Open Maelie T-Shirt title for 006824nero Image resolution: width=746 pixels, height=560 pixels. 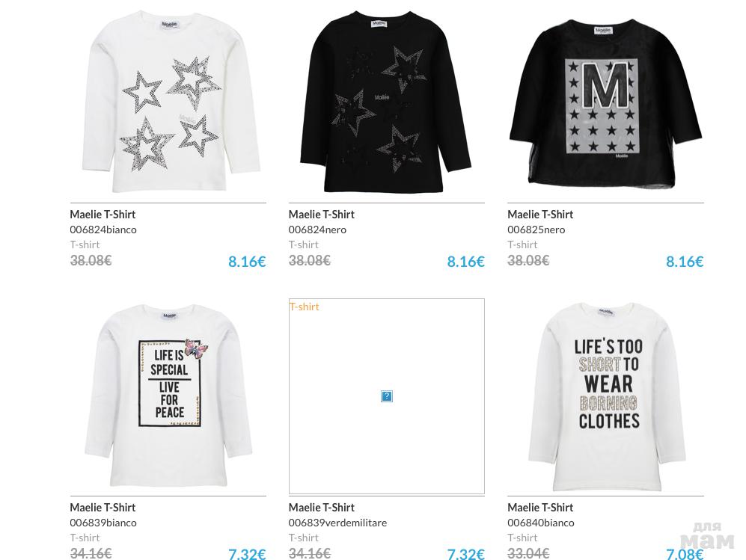(x=322, y=215)
